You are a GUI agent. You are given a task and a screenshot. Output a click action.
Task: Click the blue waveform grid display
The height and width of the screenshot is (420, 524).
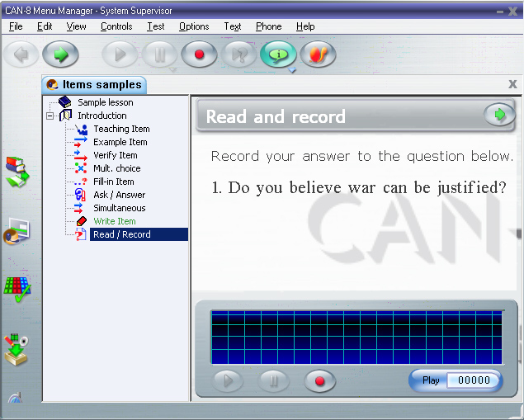(x=356, y=337)
